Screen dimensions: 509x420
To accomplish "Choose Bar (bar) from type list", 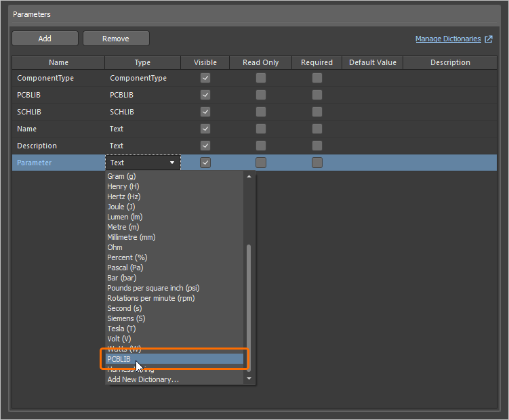I will pos(175,278).
